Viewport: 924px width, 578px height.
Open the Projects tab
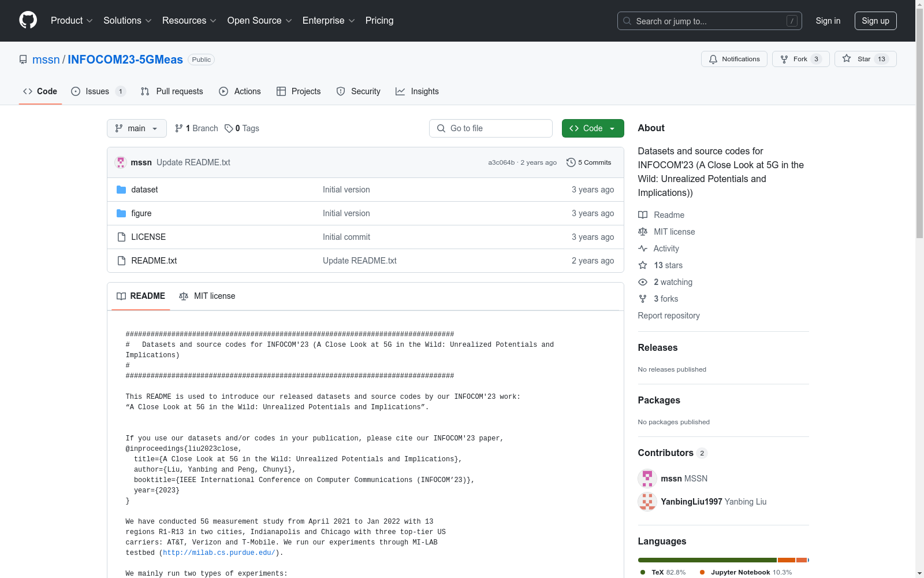pos(299,91)
